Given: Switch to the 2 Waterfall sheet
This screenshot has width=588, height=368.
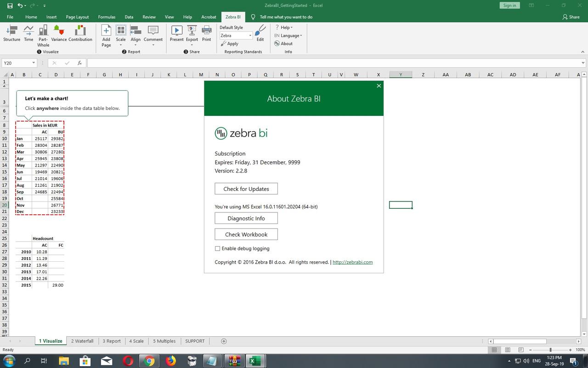Looking at the screenshot, I should (82, 341).
